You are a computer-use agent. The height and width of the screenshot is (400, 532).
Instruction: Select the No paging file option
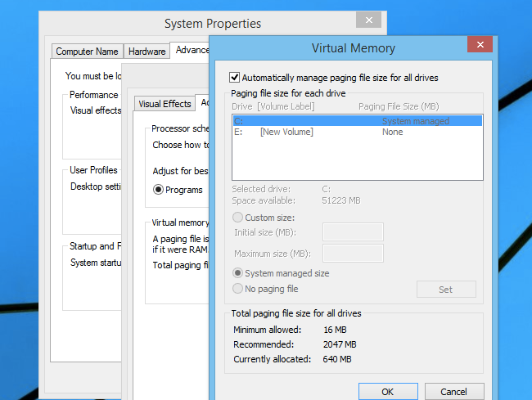coord(237,289)
